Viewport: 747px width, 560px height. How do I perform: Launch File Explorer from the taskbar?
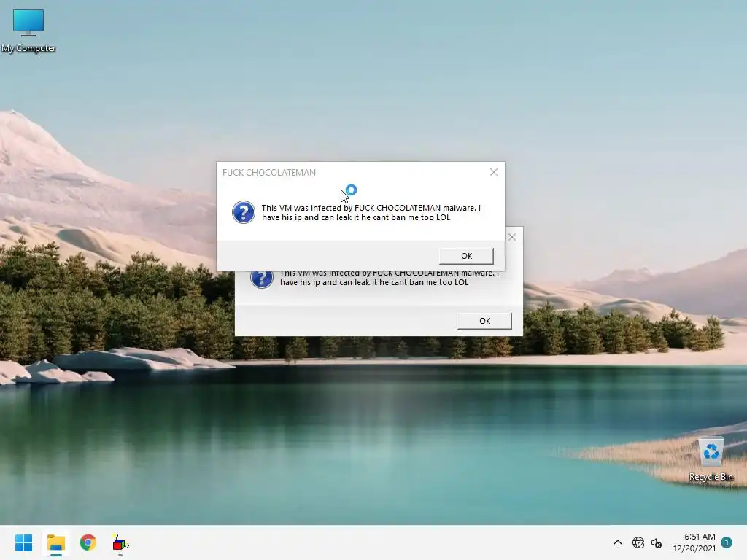(x=55, y=542)
